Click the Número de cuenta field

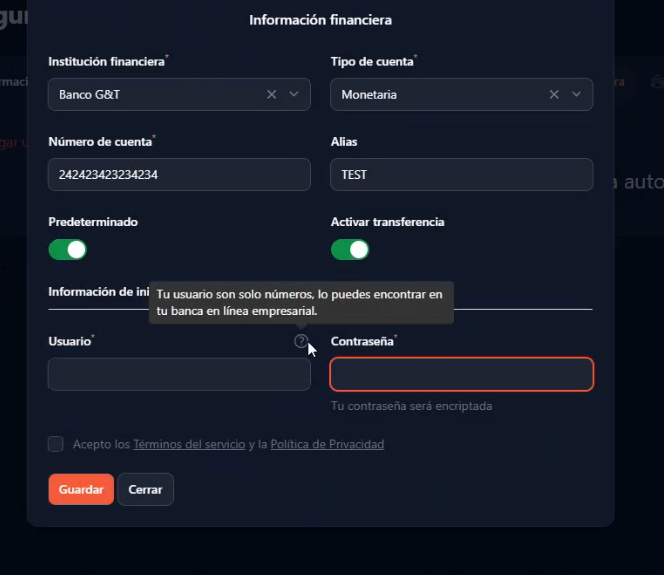click(179, 174)
